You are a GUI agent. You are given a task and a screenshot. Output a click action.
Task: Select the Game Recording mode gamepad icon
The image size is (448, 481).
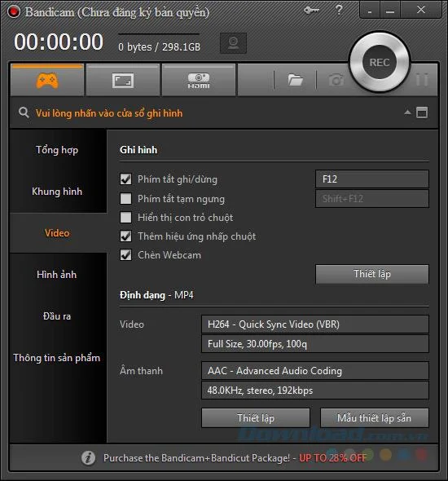pyautogui.click(x=47, y=81)
